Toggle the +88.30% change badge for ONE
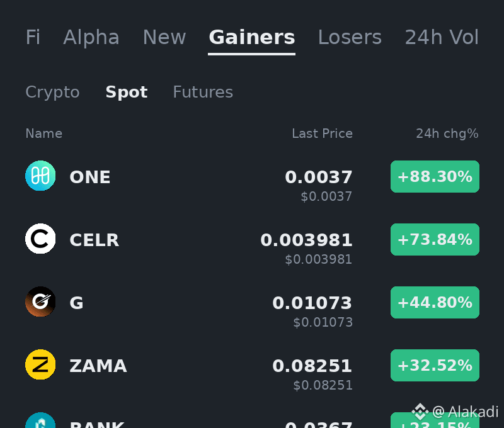This screenshot has height=428, width=504. (435, 177)
